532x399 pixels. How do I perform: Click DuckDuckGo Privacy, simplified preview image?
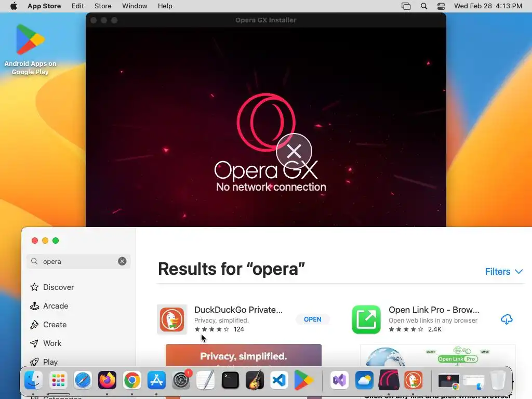[243, 355]
